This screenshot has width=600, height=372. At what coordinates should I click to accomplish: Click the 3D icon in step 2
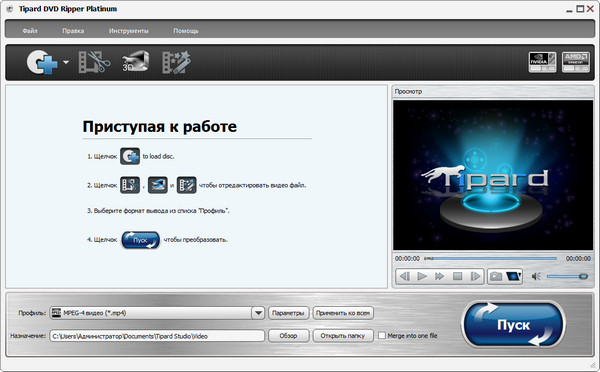point(158,185)
